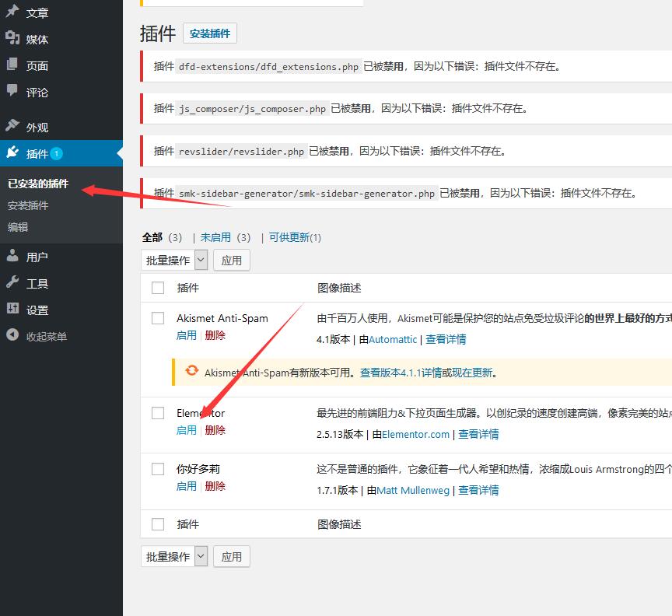Click the pages icon beside 页面

(12, 65)
